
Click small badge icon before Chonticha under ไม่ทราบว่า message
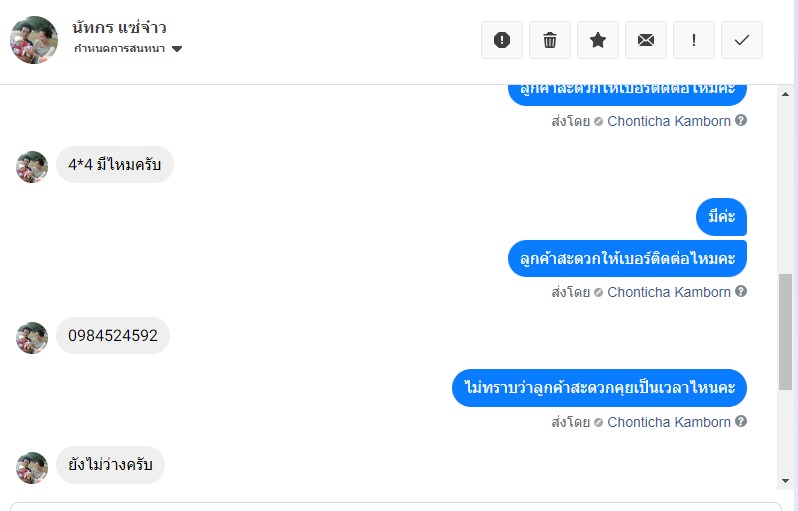pyautogui.click(x=598, y=422)
